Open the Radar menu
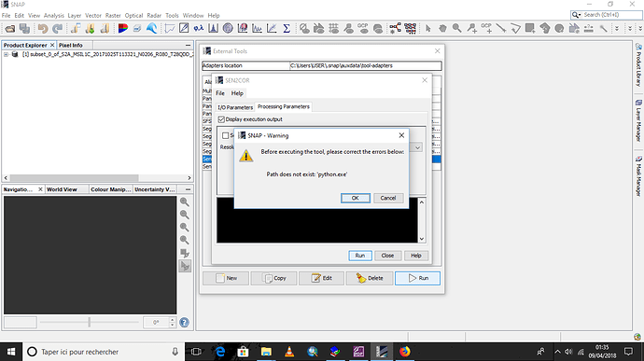644x361 pixels. [x=154, y=15]
